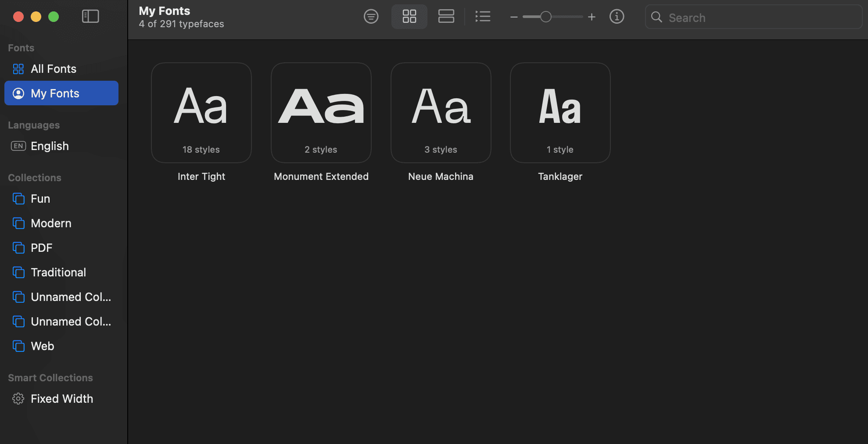Image resolution: width=868 pixels, height=444 pixels.
Task: Switch to grid view
Action: coord(409,17)
